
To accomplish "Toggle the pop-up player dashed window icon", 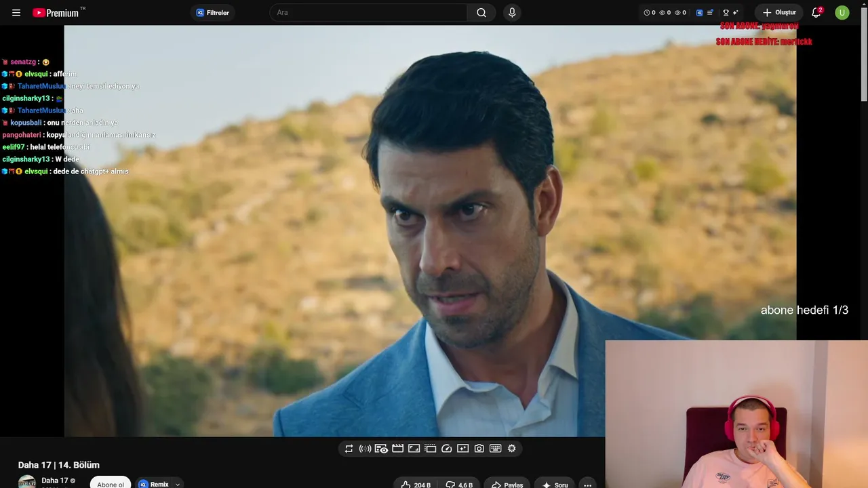I will point(430,449).
